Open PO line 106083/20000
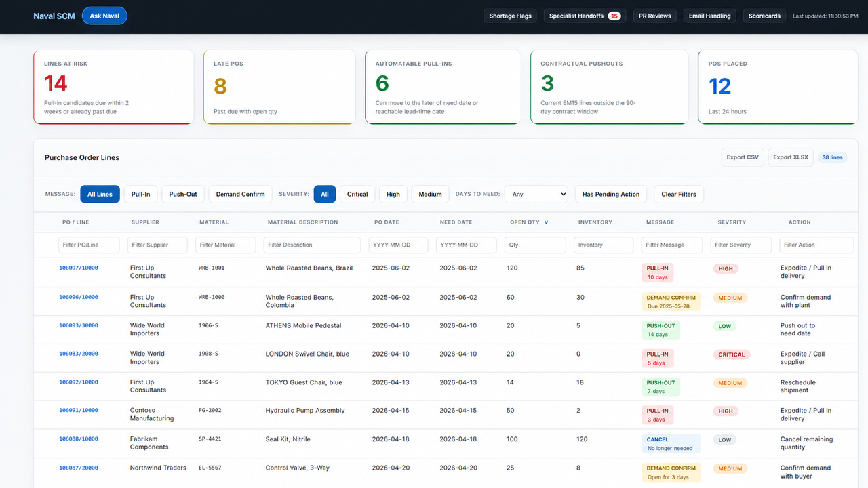This screenshot has width=868, height=488. [79, 354]
